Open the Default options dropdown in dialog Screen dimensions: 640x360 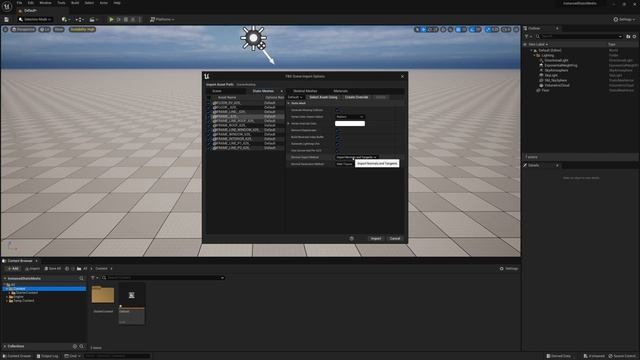pyautogui.click(x=295, y=97)
